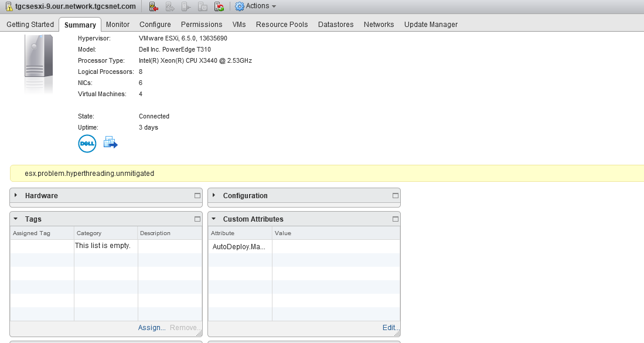Pop out the Custom Attributes panel window icon
The image size is (644, 343).
tap(396, 219)
